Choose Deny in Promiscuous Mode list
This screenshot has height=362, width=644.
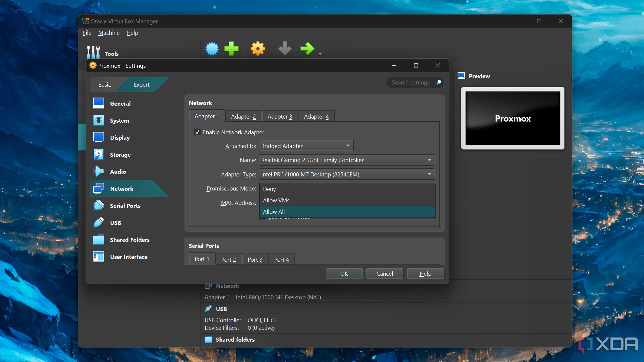coord(347,189)
